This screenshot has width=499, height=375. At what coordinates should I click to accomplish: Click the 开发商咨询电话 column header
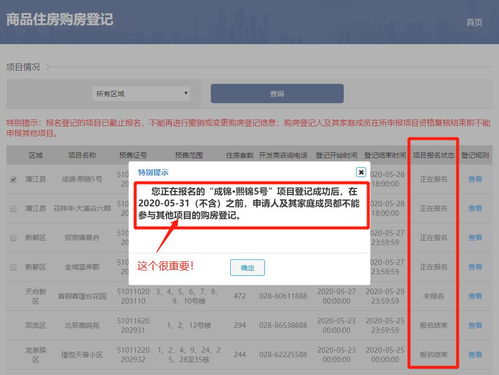click(283, 155)
